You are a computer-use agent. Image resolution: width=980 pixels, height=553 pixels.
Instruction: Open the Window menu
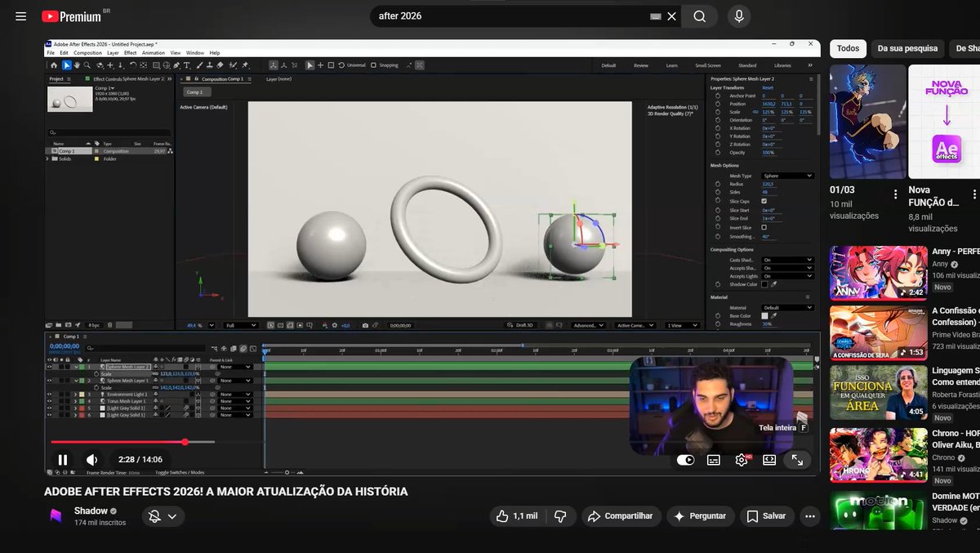tap(195, 52)
